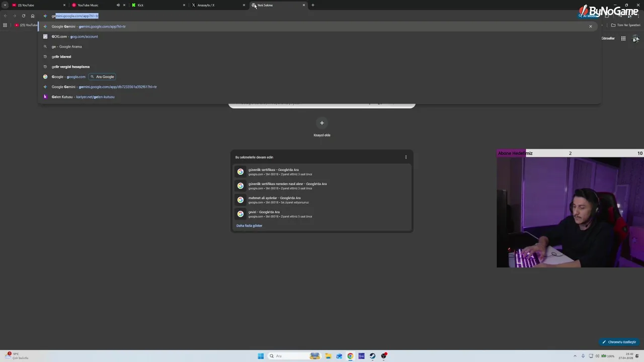
Task: Close the YouTube Music tab
Action: pyautogui.click(x=124, y=5)
